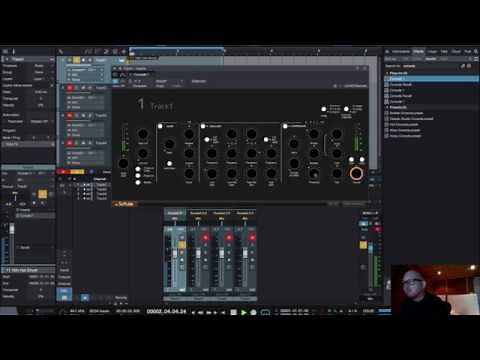
Task: Click the second mixer channel volume fader
Action: pyautogui.click(x=198, y=254)
